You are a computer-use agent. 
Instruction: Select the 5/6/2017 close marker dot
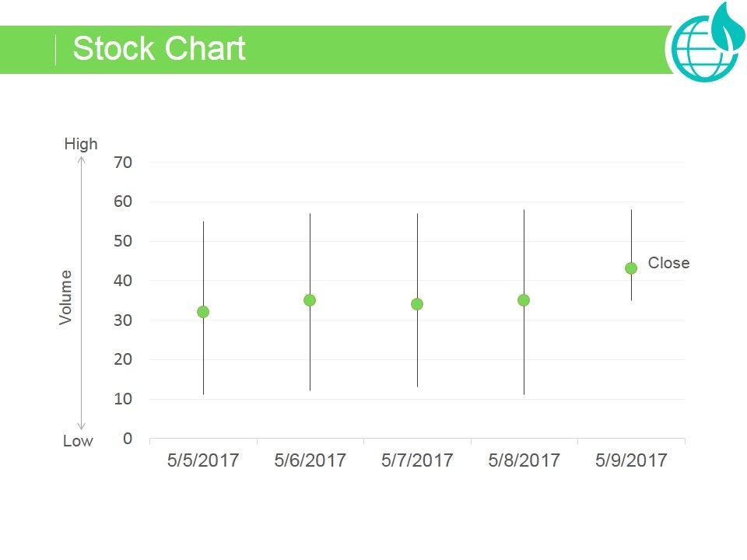310,300
